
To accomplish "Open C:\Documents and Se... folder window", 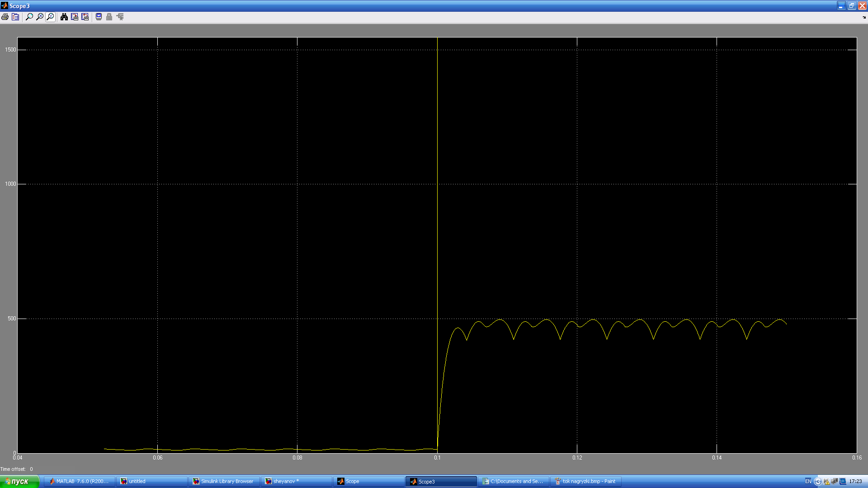I will coord(513,481).
